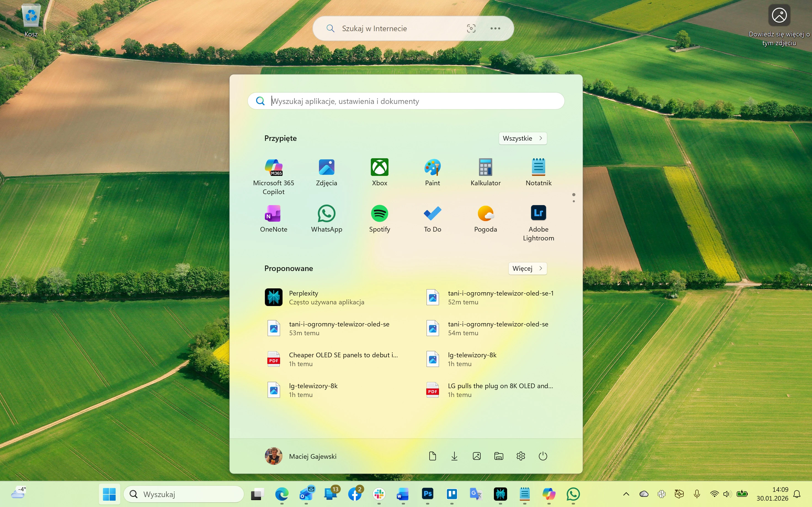Open Downloads folder icon in Start footer

[x=454, y=456]
